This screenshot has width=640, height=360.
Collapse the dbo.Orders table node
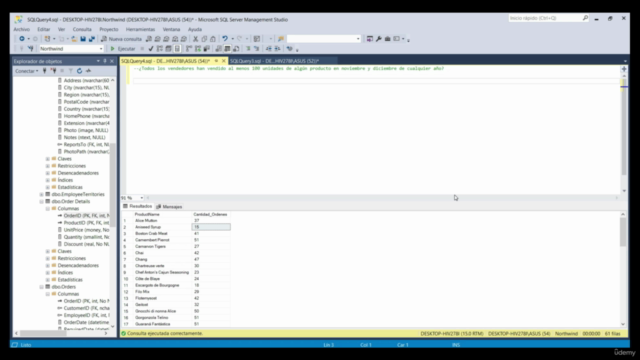41,287
